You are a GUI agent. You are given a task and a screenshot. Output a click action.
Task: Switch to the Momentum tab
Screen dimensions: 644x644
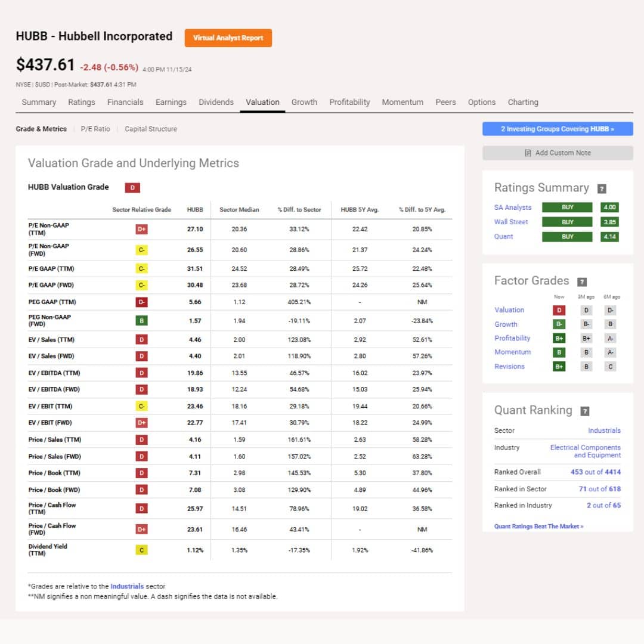(x=402, y=103)
